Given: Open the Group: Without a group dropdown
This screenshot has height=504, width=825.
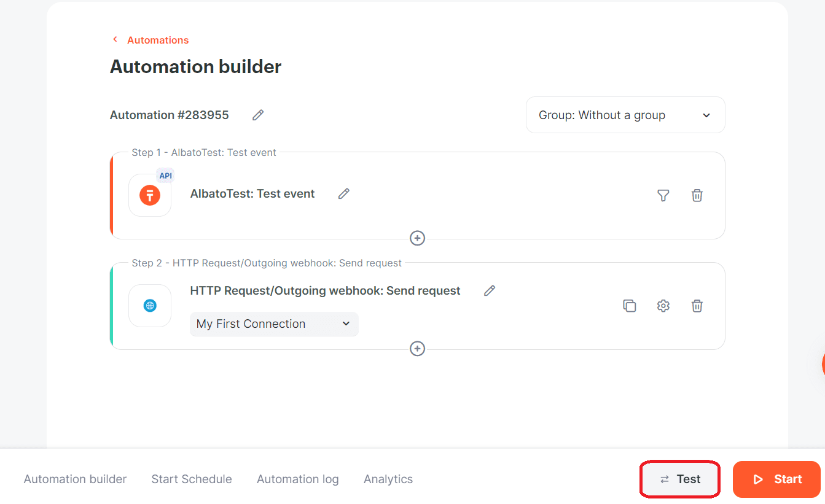Looking at the screenshot, I should point(625,115).
